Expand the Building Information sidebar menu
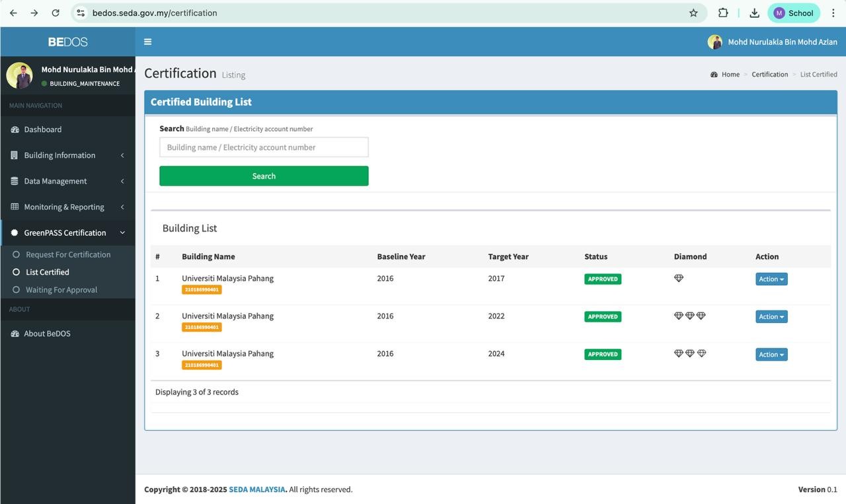The image size is (846, 504). pyautogui.click(x=67, y=155)
